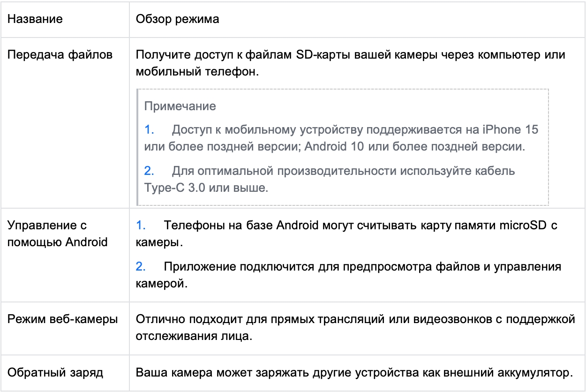
Task: Select the "Передача файлов" row label
Action: (x=61, y=55)
